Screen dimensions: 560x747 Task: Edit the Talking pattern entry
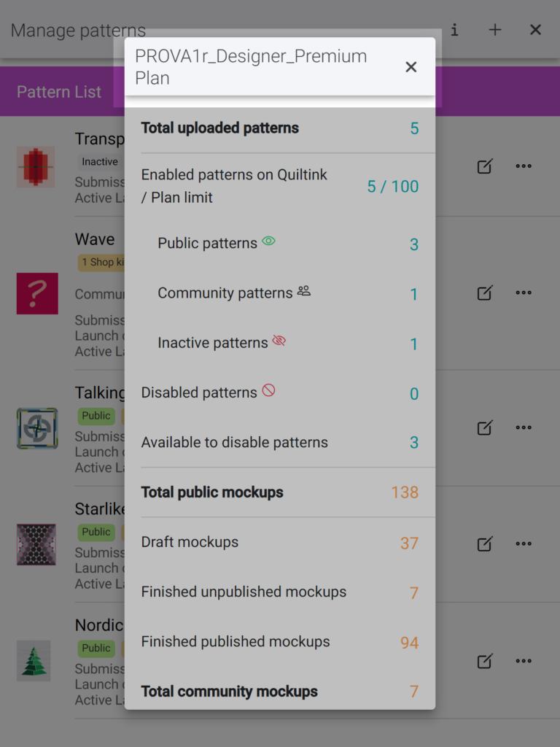pyautogui.click(x=485, y=427)
